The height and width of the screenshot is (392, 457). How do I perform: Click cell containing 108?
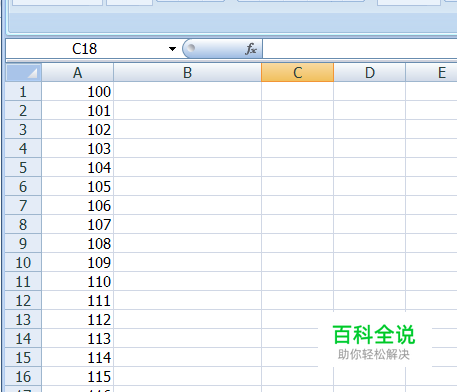tap(77, 243)
